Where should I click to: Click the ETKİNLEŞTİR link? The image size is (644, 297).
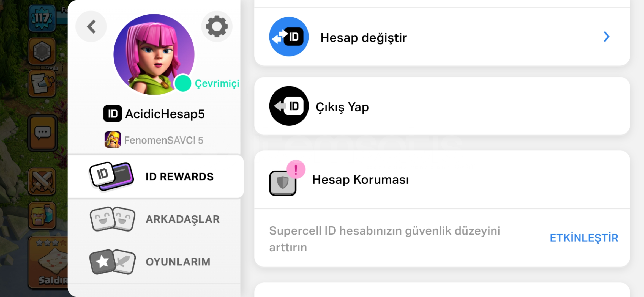pyautogui.click(x=584, y=238)
